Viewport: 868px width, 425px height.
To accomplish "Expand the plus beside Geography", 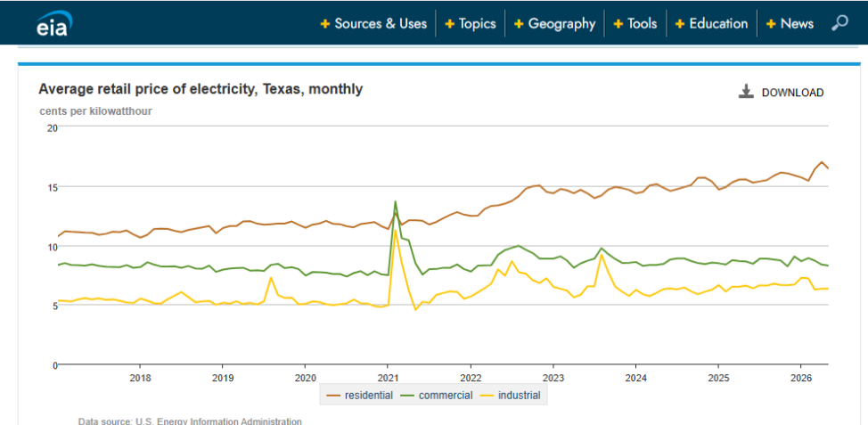I will 520,24.
